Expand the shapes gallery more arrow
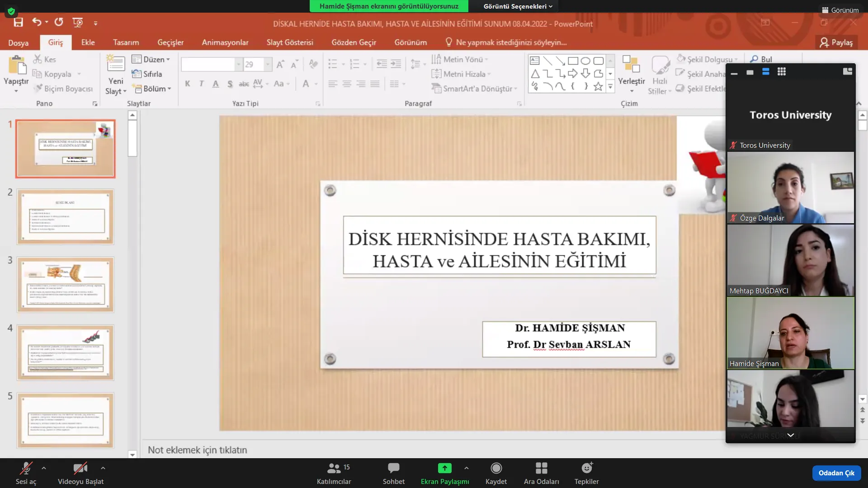 pyautogui.click(x=610, y=87)
